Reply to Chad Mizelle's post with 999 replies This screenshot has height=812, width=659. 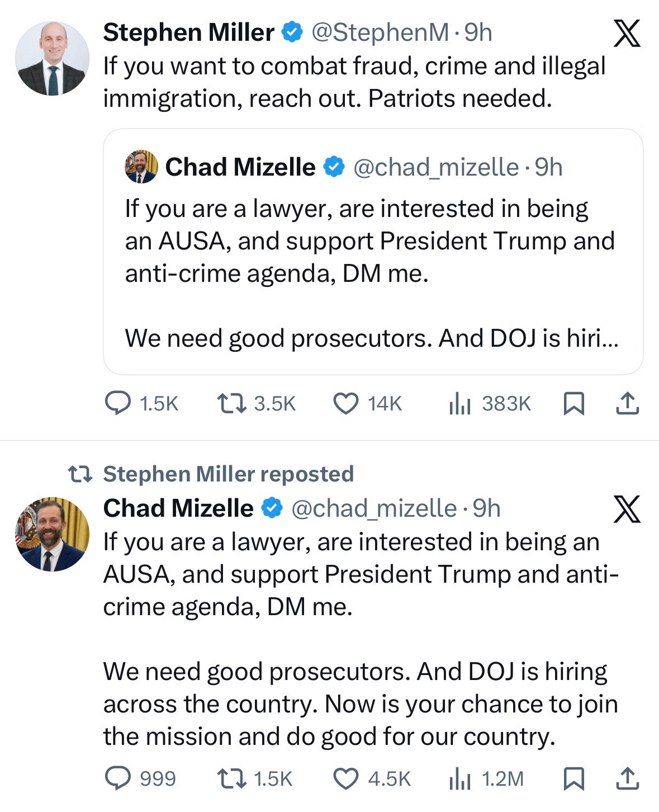coord(118,778)
